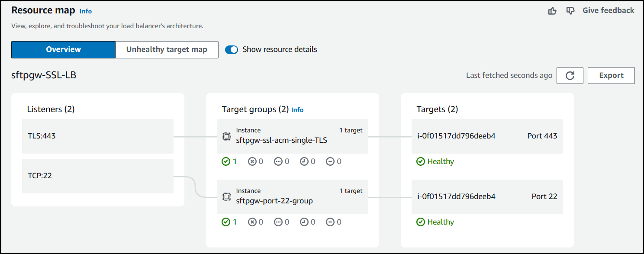Screen dimensions: 644x254
Task: Select the TCP:22 listener
Action: point(98,176)
